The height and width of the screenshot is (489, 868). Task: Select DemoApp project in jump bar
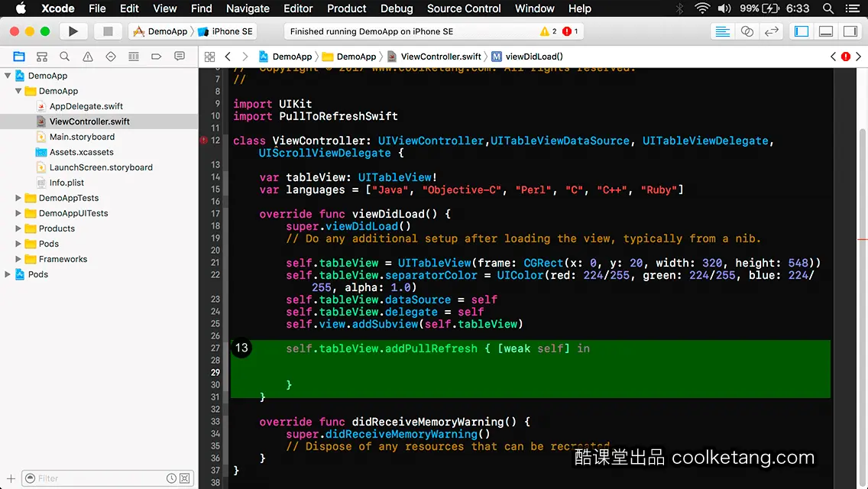(x=286, y=57)
